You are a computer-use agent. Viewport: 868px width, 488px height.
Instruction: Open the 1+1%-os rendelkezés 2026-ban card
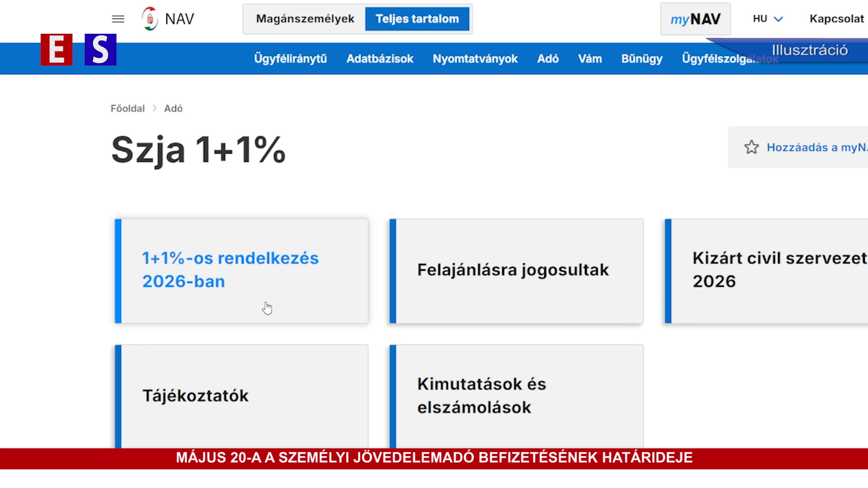click(241, 270)
